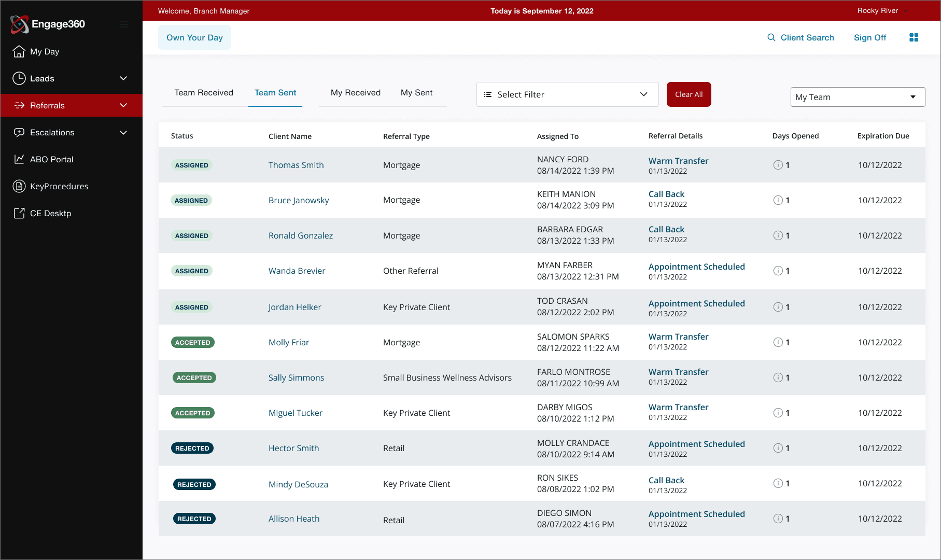
Task: Click the ABO Portal chart icon
Action: (x=19, y=159)
